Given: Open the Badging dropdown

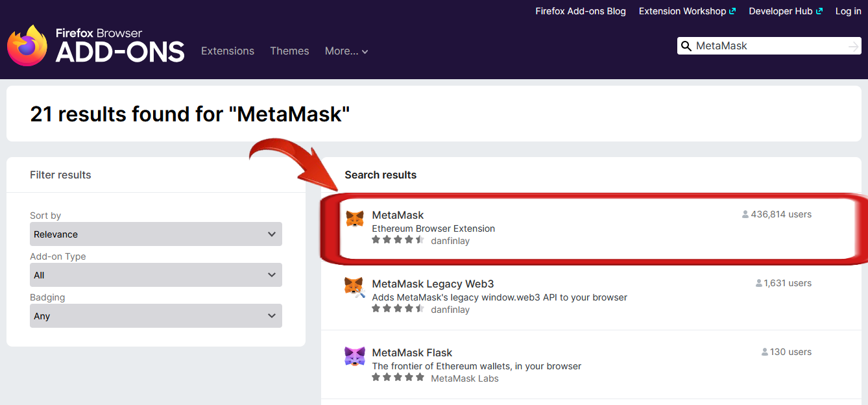Looking at the screenshot, I should point(156,316).
